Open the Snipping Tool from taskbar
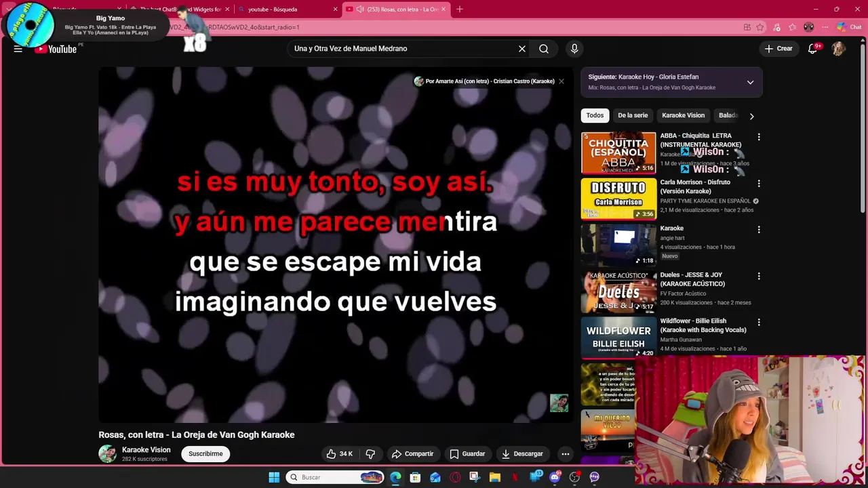This screenshot has width=868, height=488. 475,477
